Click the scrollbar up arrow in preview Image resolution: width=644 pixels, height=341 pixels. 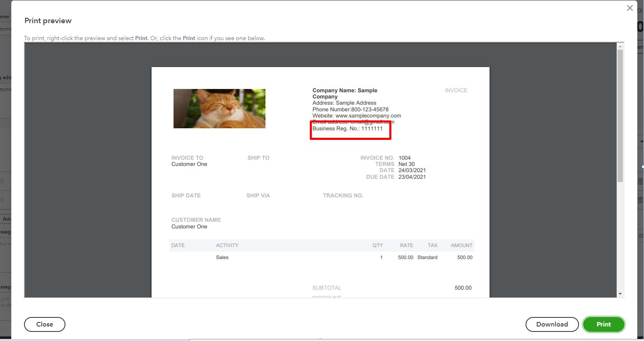click(620, 46)
